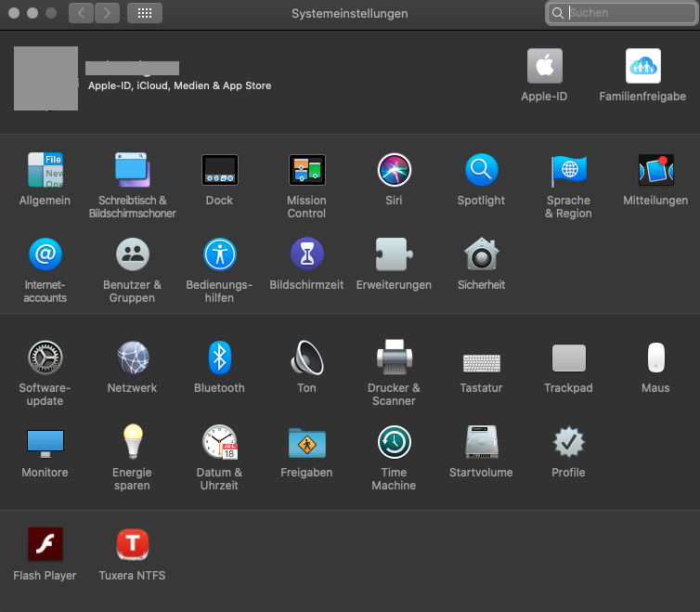Open Datum & Uhrzeit settings
The height and width of the screenshot is (612, 700).
point(219,443)
